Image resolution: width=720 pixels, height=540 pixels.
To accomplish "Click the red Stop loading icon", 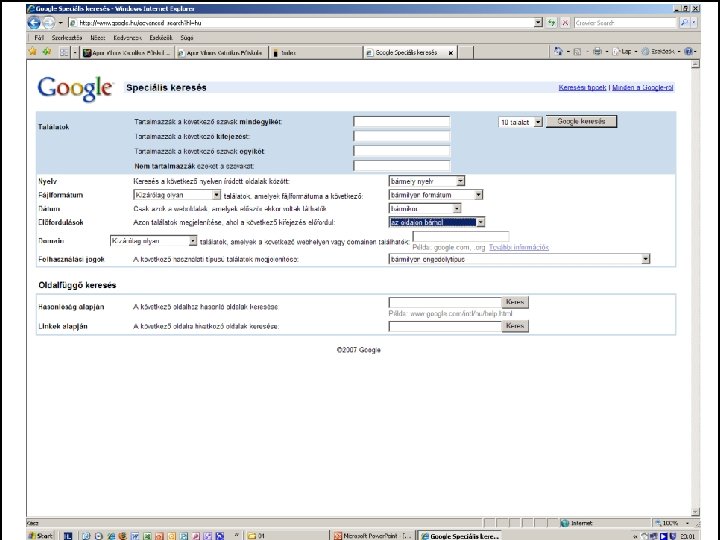I will pos(565,22).
